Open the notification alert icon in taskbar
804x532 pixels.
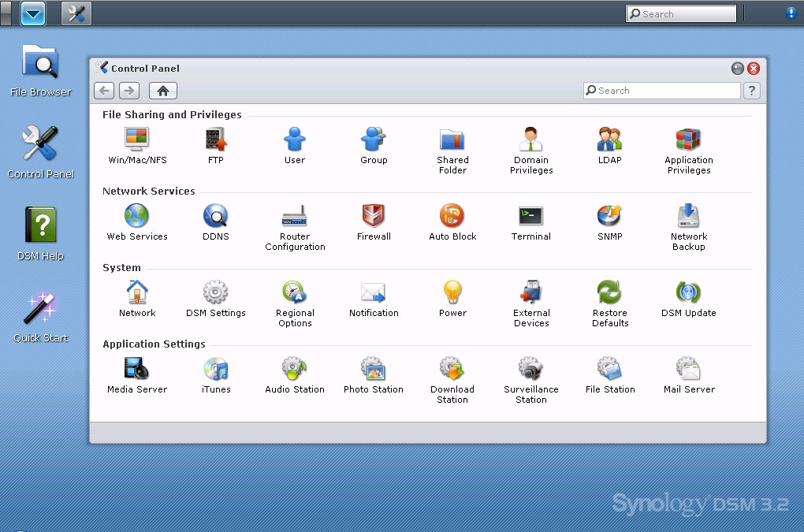[791, 13]
